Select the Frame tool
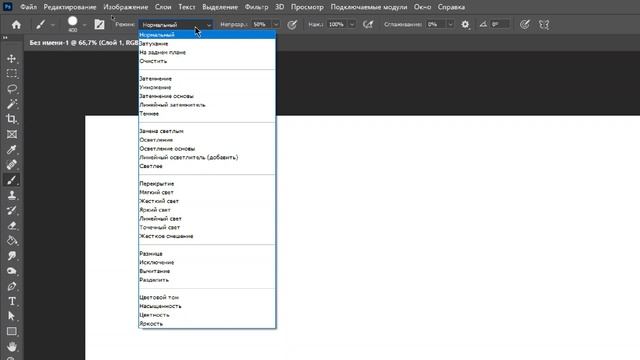This screenshot has width=640, height=360. 11,134
